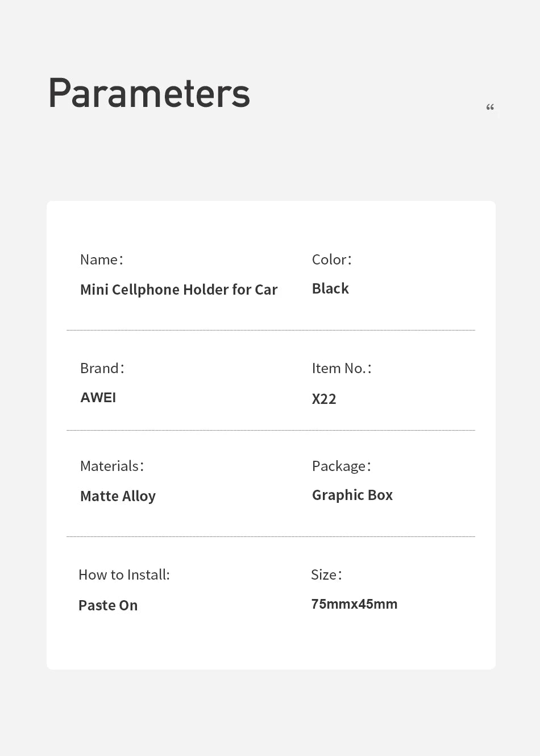Click the Brand label

[x=102, y=369]
